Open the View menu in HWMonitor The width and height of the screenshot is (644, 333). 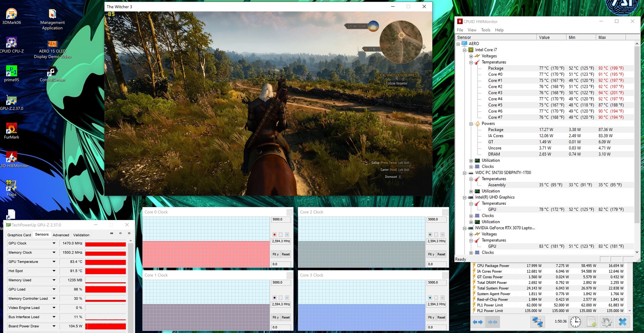click(472, 30)
